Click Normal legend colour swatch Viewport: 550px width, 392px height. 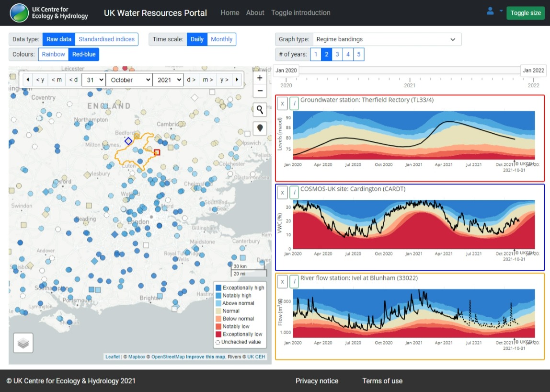click(218, 311)
